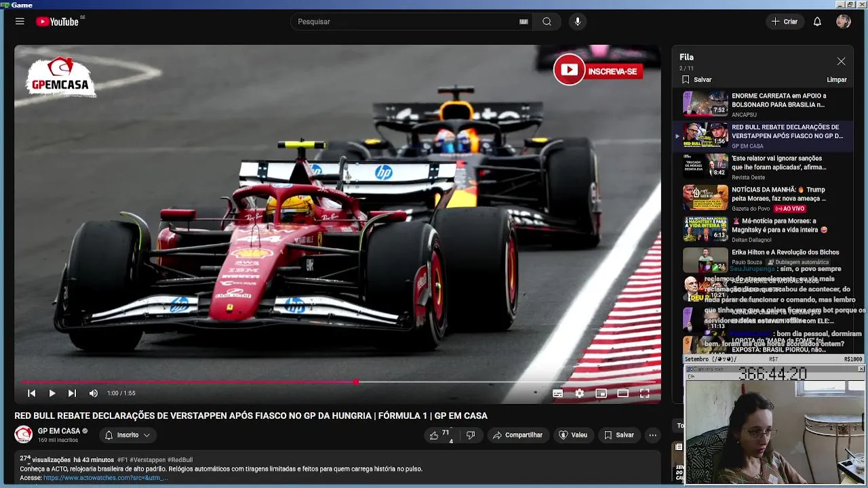
Task: Click the INSCREVA-SE overlay in the video
Action: point(598,70)
